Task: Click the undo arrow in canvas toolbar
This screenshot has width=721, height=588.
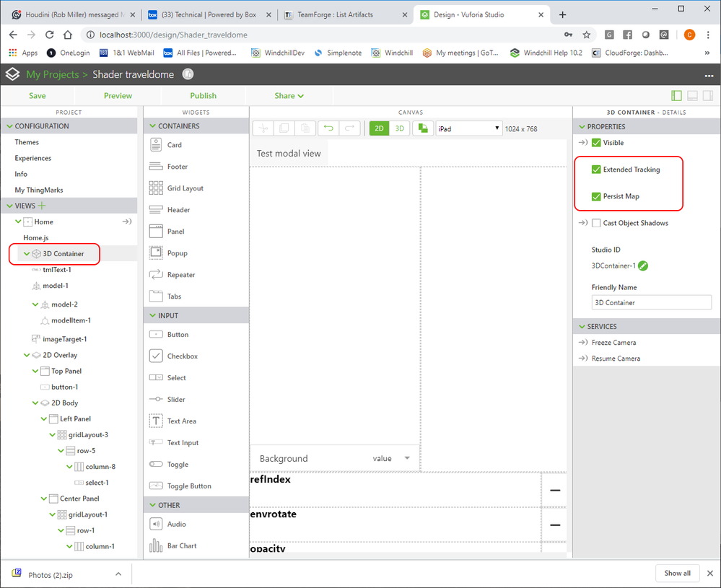Action: coord(329,128)
